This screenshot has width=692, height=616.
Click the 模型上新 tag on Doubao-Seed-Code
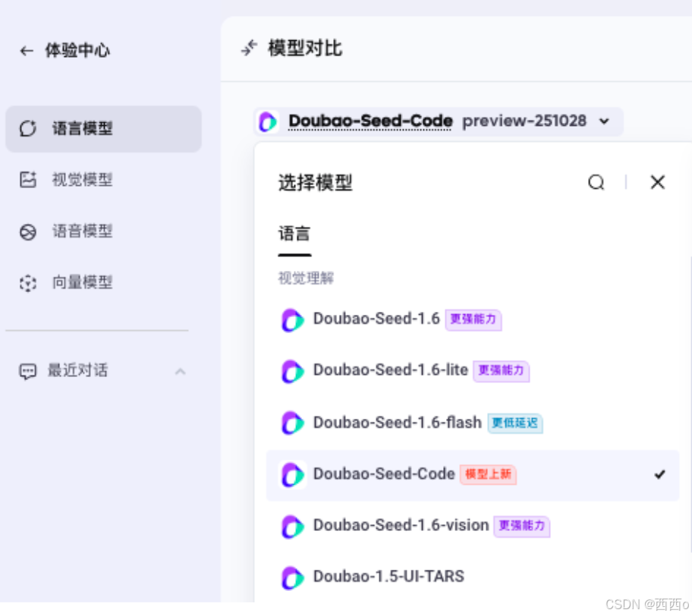tap(488, 475)
